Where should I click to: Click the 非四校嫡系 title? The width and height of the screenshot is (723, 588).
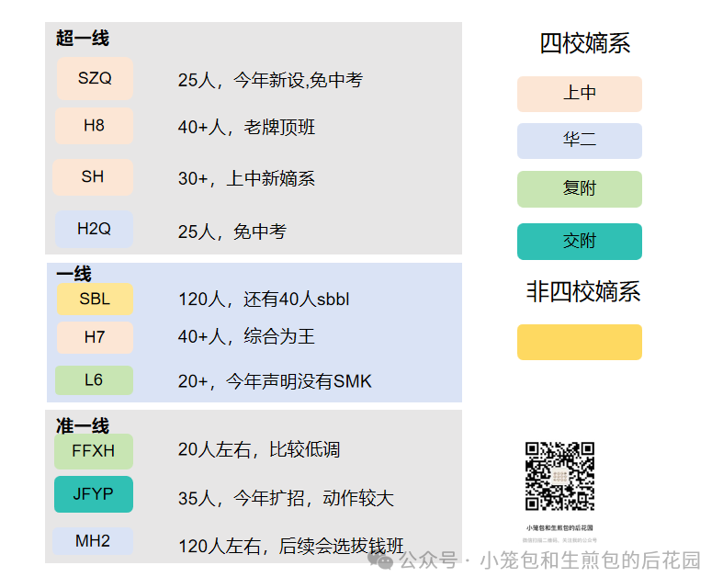tap(583, 292)
